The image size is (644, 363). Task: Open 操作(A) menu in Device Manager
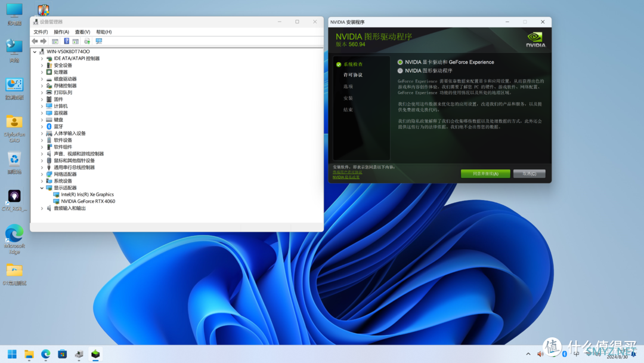61,32
